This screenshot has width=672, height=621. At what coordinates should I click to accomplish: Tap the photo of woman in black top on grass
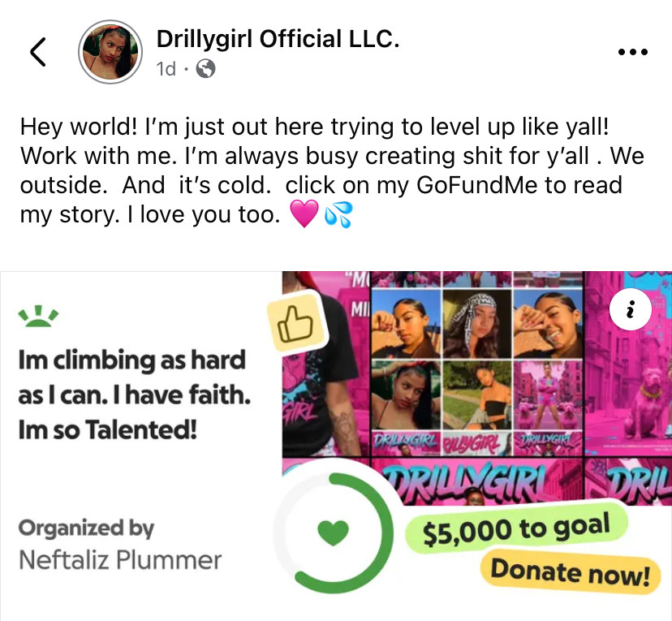pyautogui.click(x=476, y=395)
